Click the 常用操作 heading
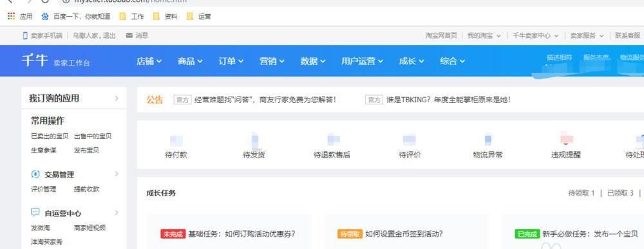 coord(48,121)
